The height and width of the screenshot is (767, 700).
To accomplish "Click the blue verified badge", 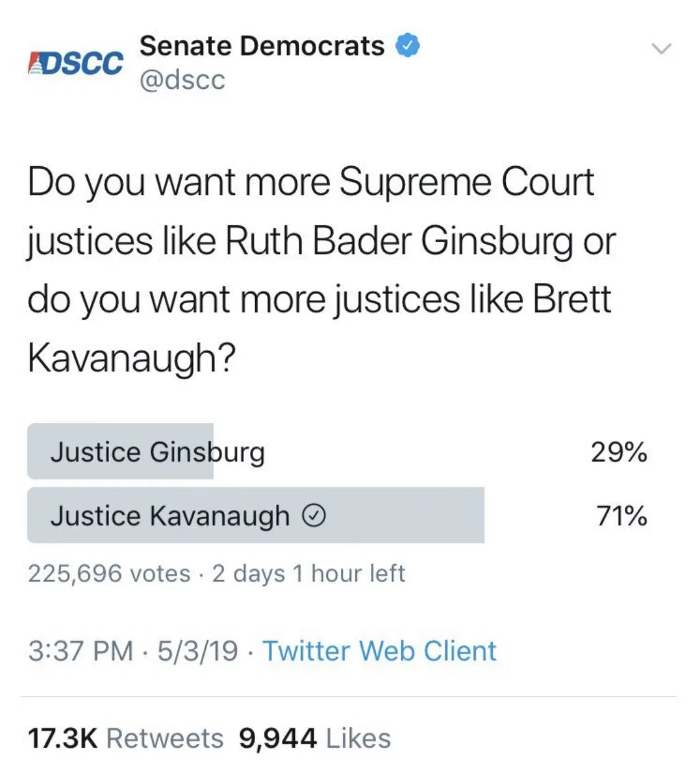I will [408, 46].
